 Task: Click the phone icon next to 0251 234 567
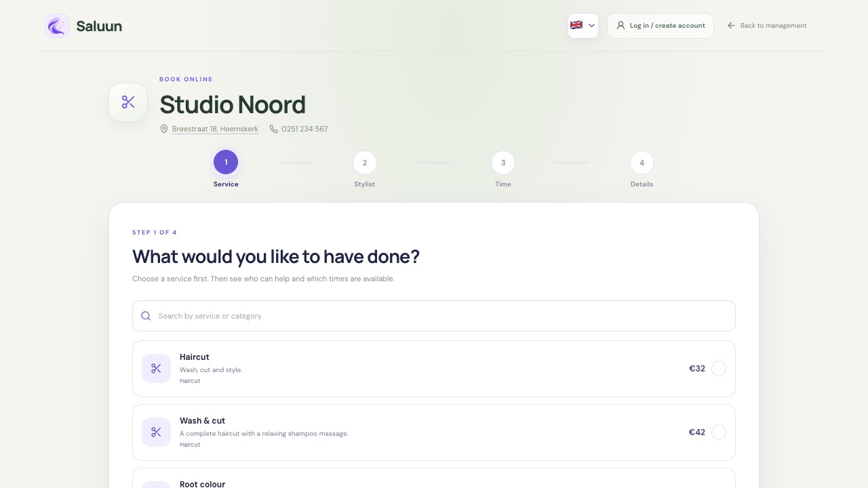274,129
